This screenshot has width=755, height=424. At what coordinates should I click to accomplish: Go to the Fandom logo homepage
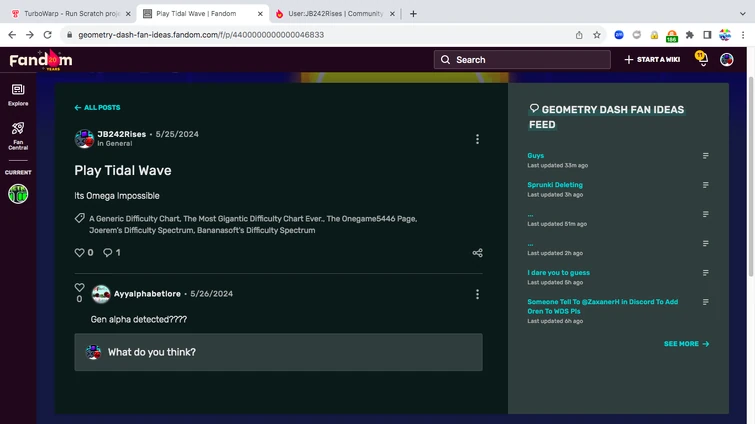point(41,60)
